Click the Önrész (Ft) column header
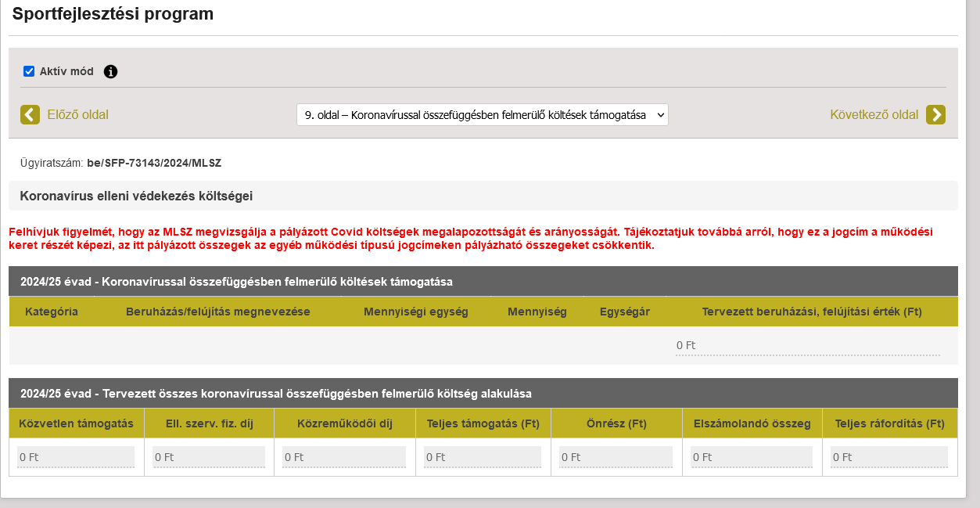The width and height of the screenshot is (980, 508). pyautogui.click(x=616, y=423)
